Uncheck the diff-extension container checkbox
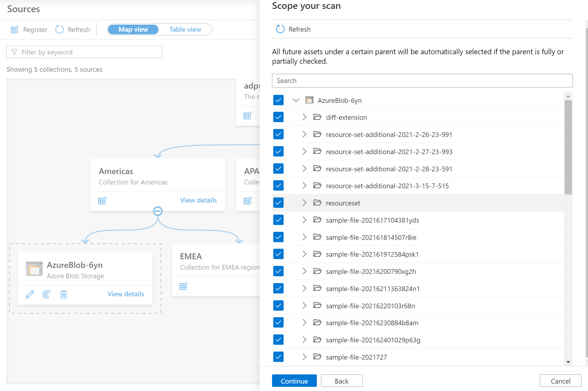 point(279,117)
